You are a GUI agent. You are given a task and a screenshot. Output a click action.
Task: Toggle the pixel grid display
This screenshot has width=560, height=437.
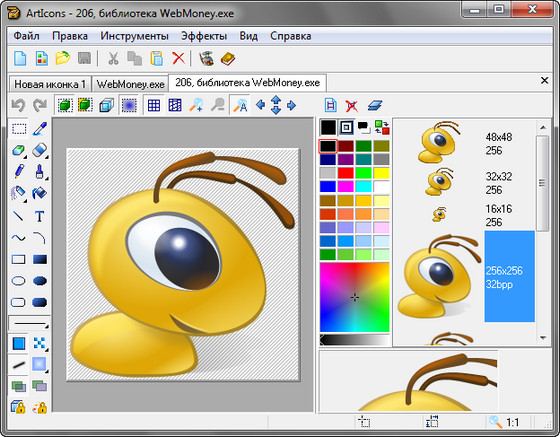coord(154,105)
